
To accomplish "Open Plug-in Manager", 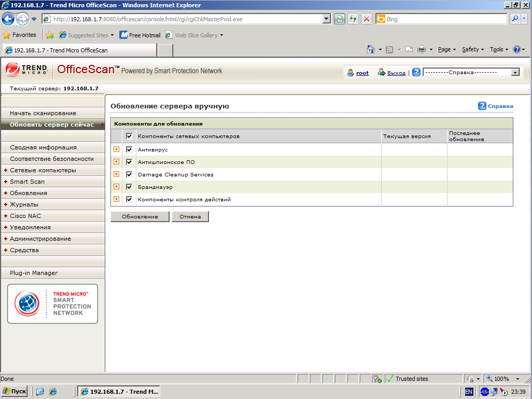I will [x=52, y=273].
